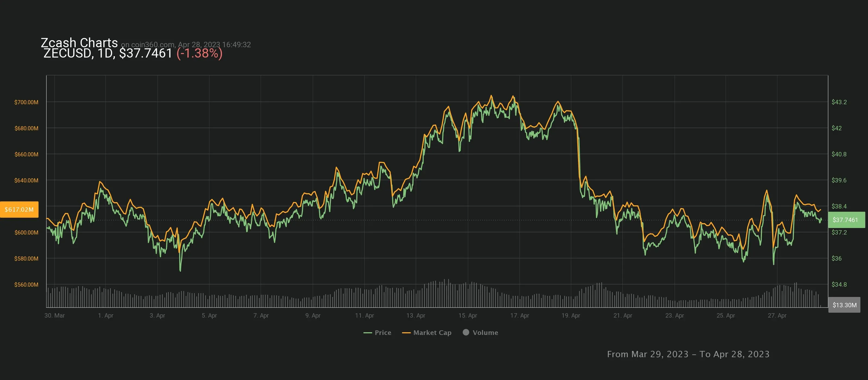This screenshot has width=868, height=380.
Task: Click the green Price legend line marker
Action: pos(368,333)
